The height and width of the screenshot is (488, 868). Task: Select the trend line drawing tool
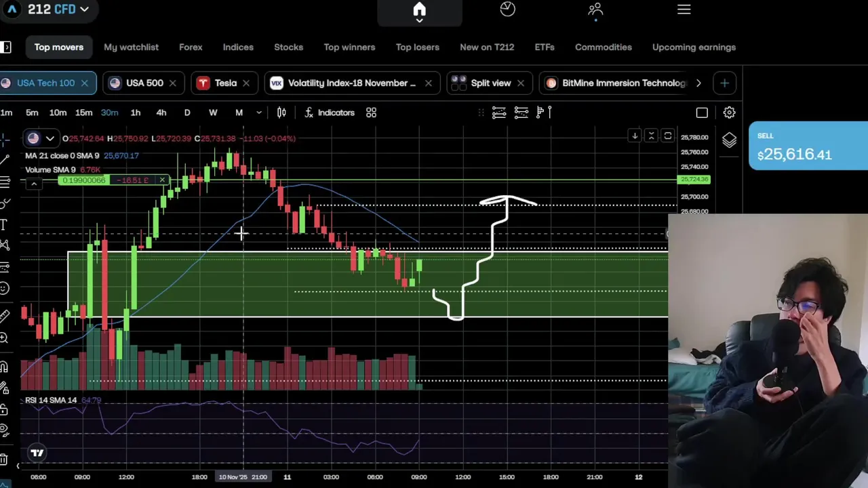click(x=4, y=160)
